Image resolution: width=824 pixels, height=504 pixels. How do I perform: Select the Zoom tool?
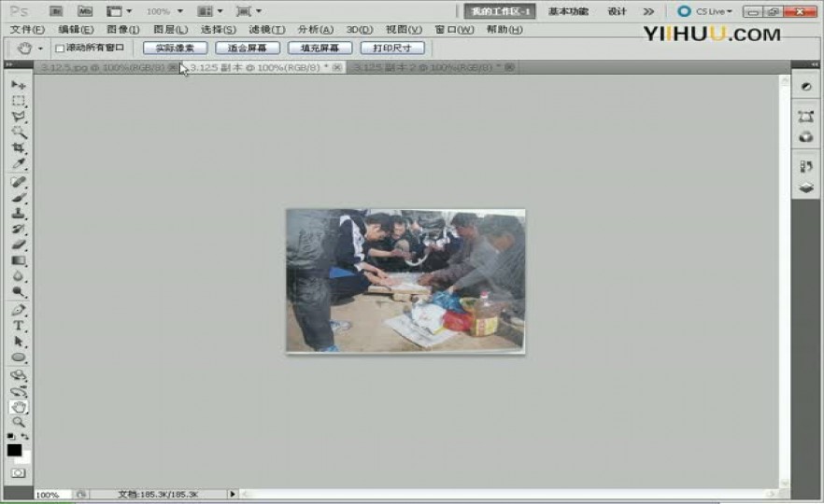[x=19, y=422]
